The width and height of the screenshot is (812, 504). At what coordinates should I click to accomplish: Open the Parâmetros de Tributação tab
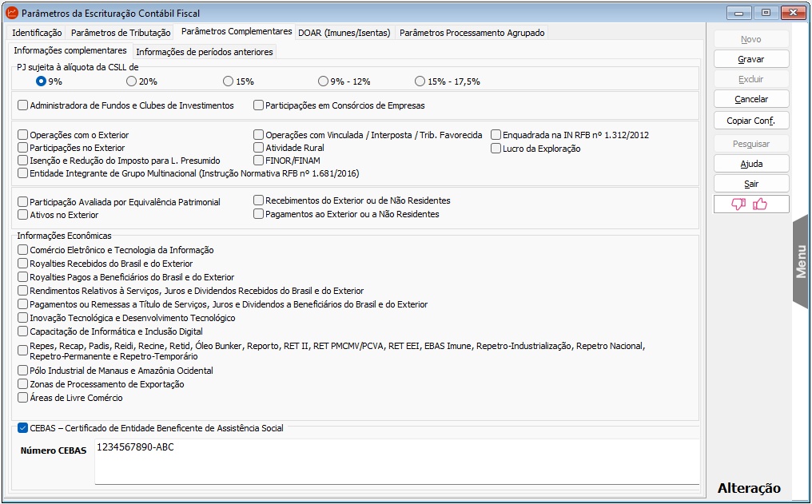point(121,33)
